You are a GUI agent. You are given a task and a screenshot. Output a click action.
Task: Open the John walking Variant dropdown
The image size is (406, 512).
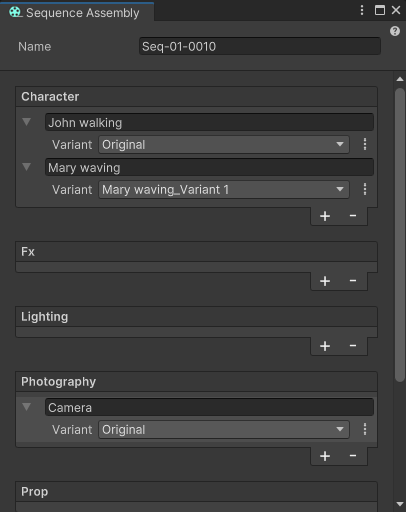[224, 144]
